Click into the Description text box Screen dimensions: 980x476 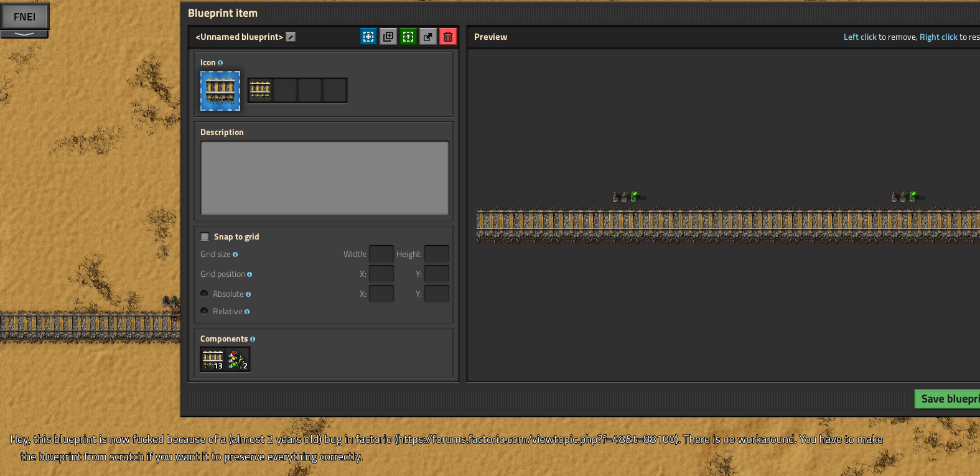click(x=325, y=179)
